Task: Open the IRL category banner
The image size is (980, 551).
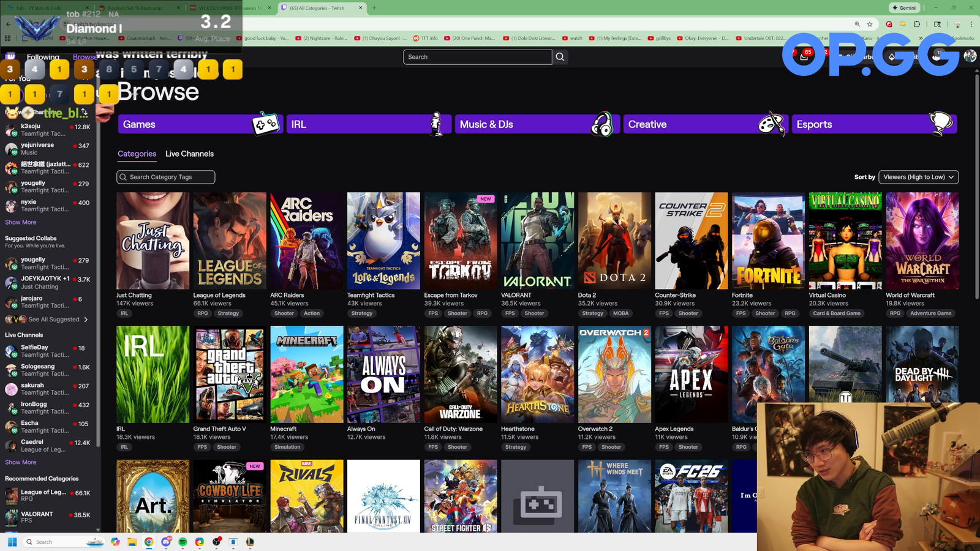Action: coord(369,124)
